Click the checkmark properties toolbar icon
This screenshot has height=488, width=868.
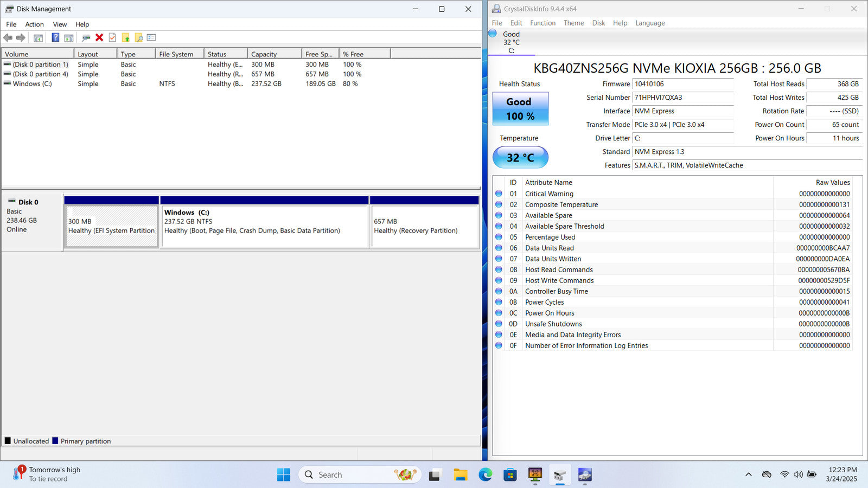click(112, 37)
